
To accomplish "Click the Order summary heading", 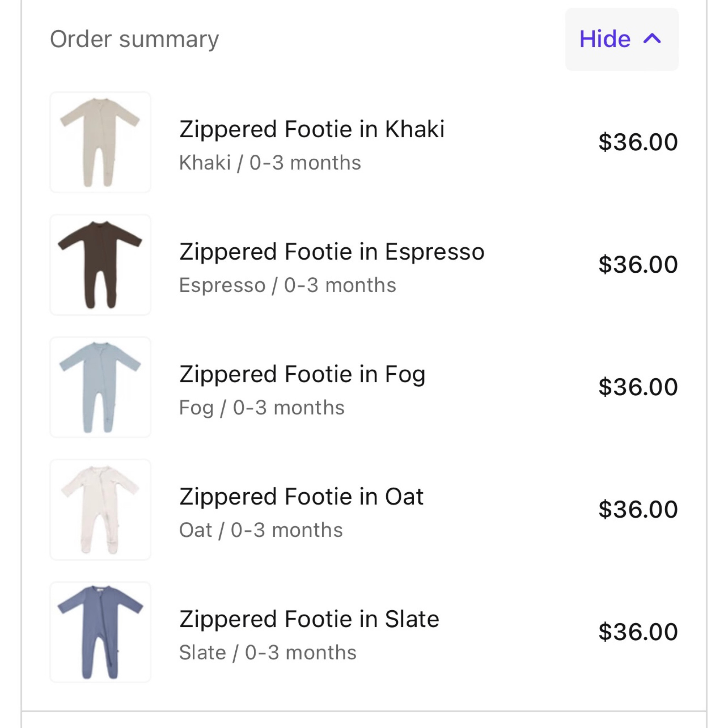I will (134, 39).
